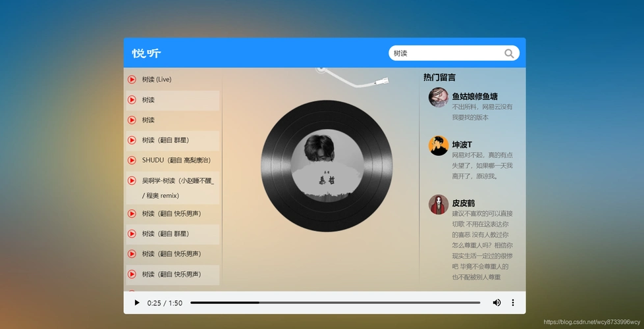Select SHUDU（翻自 高梨康治）in the list
The image size is (644, 329).
coord(176,160)
